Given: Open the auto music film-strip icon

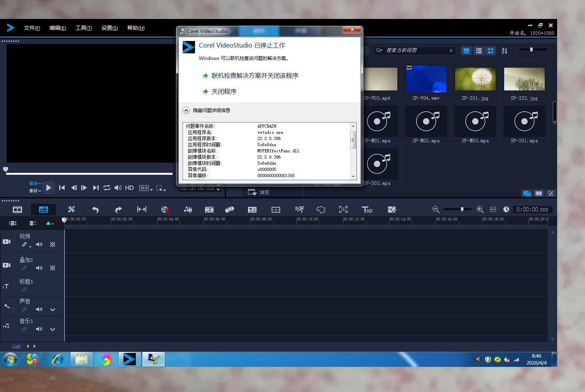Looking at the screenshot, I should click(209, 210).
